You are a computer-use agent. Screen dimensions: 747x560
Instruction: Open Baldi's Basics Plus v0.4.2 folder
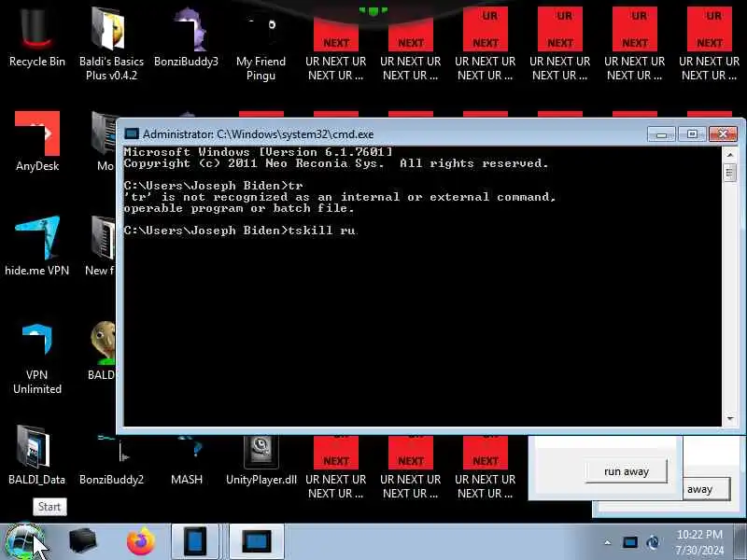pyautogui.click(x=111, y=43)
